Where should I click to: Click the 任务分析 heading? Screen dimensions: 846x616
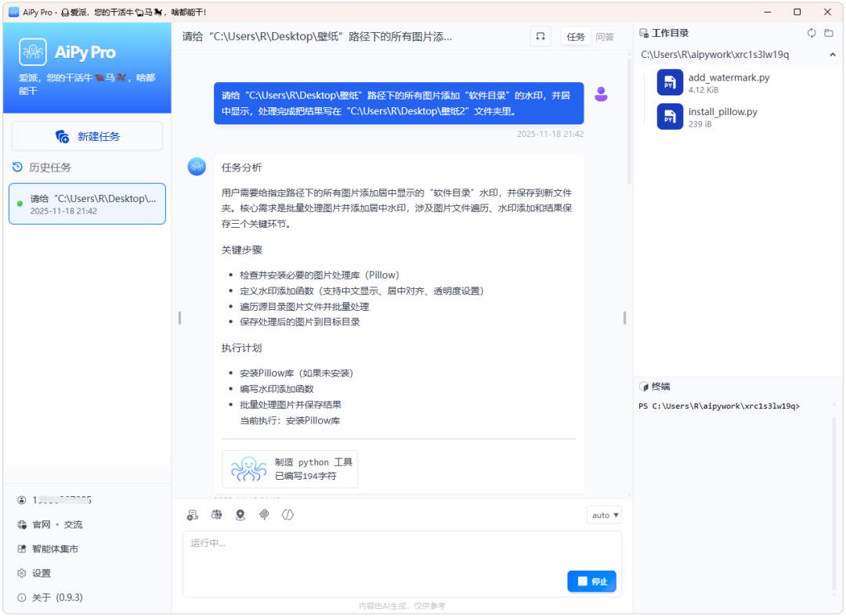[241, 168]
